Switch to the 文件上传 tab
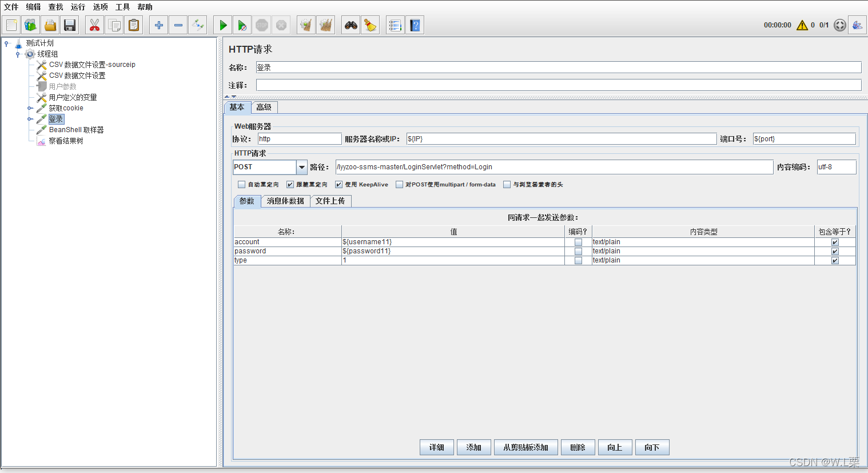This screenshot has height=473, width=868. click(x=331, y=201)
